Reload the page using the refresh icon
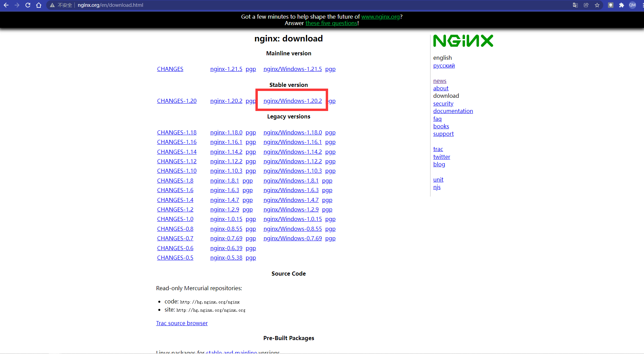This screenshot has height=354, width=644. (x=28, y=5)
